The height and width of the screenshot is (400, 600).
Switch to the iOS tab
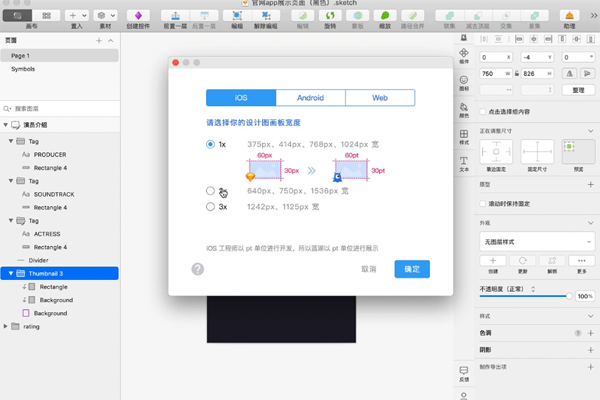(241, 98)
